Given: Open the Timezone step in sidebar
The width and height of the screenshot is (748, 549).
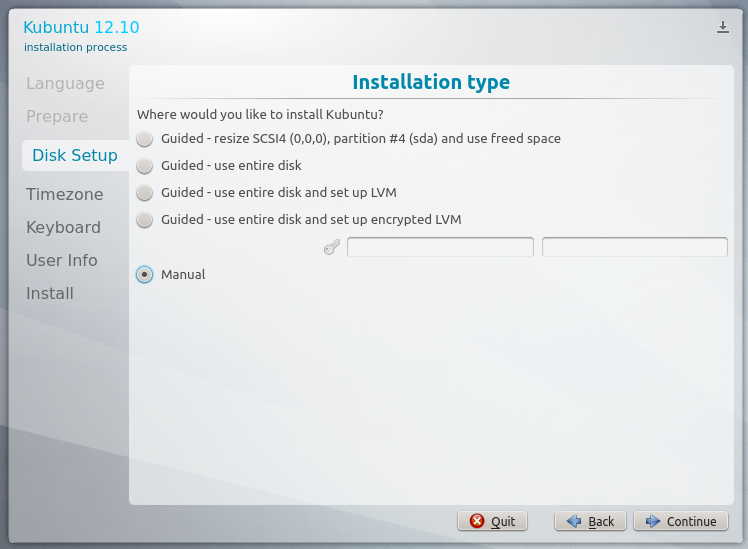Looking at the screenshot, I should pos(65,195).
